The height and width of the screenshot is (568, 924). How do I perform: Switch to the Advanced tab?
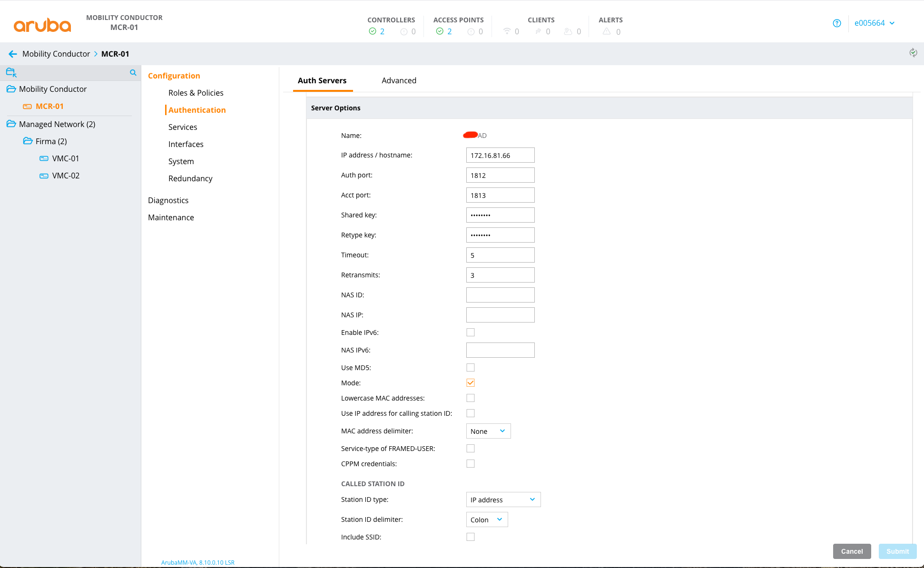[399, 80]
